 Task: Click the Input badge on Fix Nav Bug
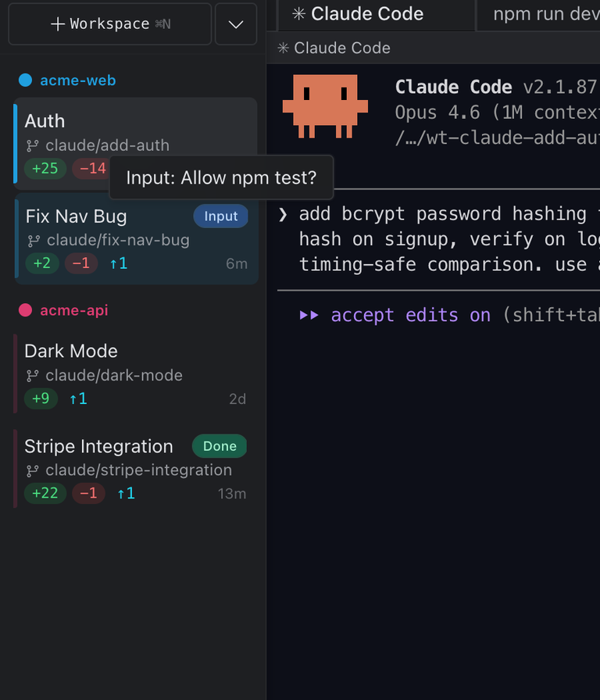(220, 216)
